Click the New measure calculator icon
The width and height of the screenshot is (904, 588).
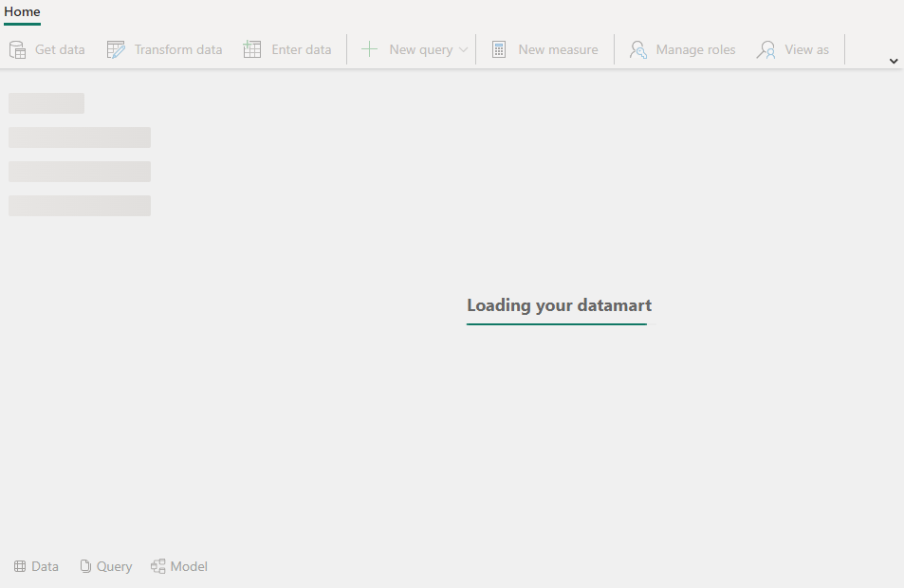[x=499, y=49]
